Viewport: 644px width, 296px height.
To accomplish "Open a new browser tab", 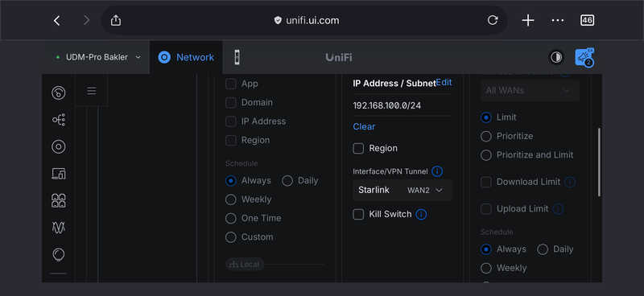I will click(x=528, y=21).
